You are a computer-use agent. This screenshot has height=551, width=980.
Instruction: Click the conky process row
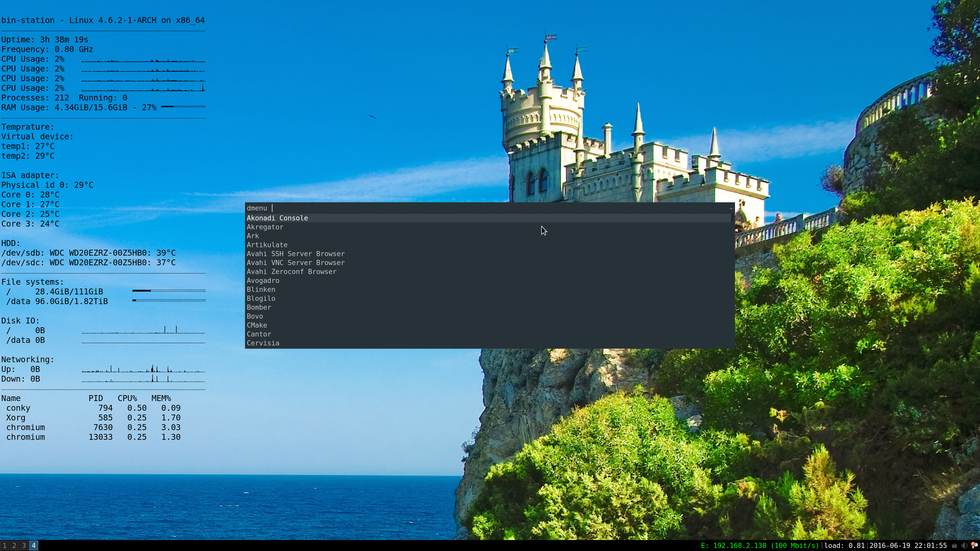[93, 408]
